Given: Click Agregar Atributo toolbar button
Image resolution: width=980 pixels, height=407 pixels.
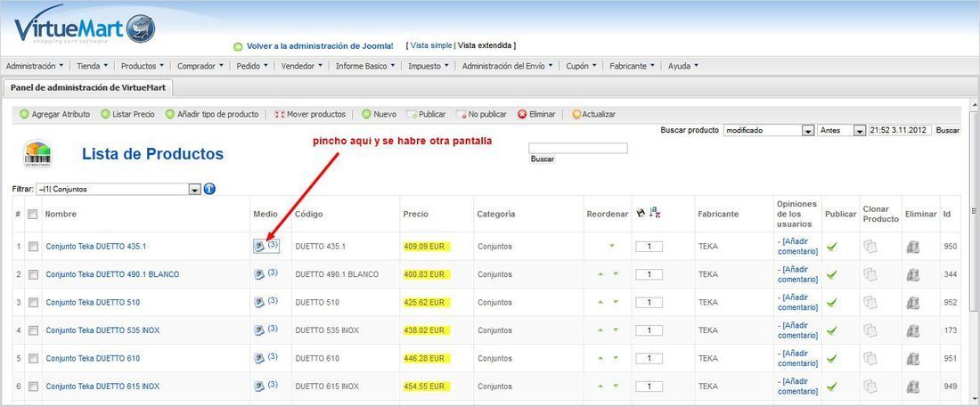Looking at the screenshot, I should click(55, 114).
